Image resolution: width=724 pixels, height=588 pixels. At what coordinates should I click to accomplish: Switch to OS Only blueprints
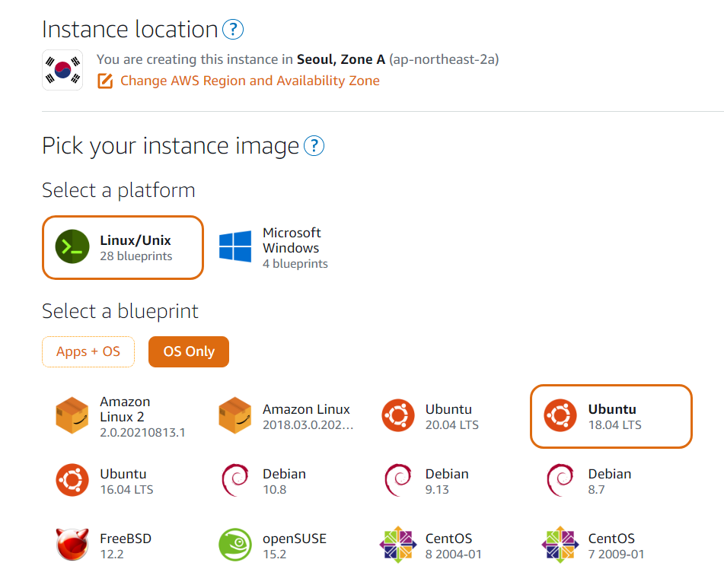coord(189,352)
